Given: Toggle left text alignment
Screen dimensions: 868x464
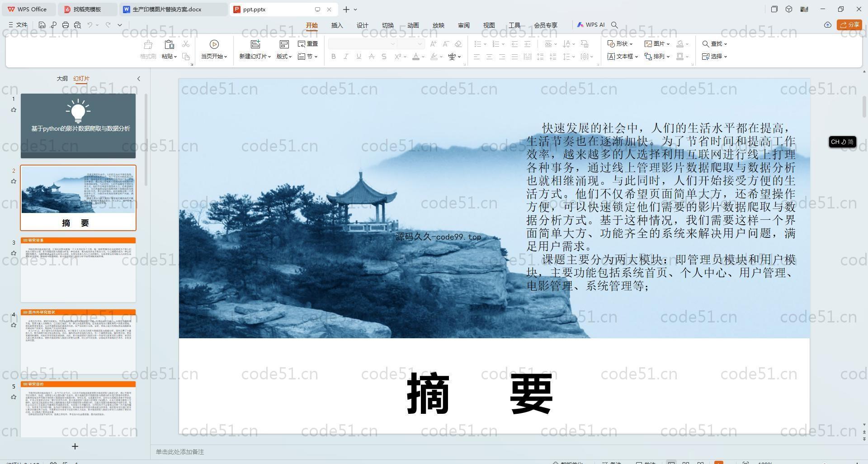Looking at the screenshot, I should (476, 57).
